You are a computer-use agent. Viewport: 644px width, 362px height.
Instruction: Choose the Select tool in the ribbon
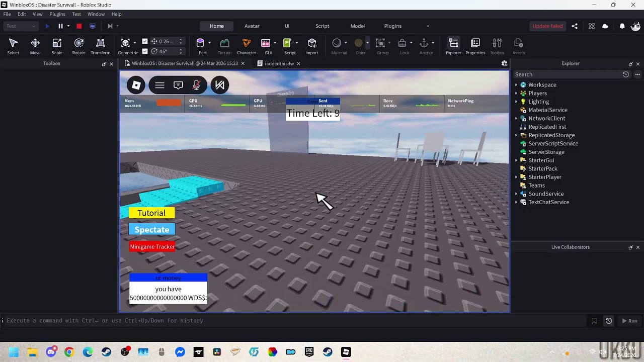[x=14, y=46]
